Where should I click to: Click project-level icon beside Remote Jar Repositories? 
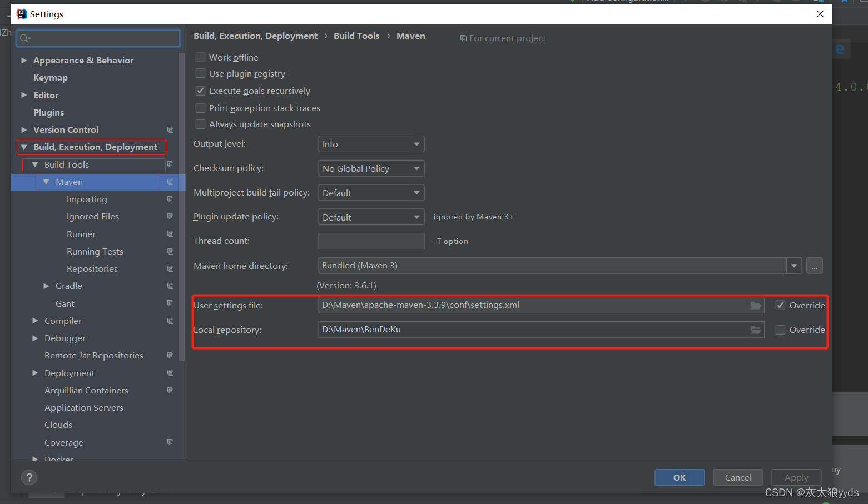point(171,356)
